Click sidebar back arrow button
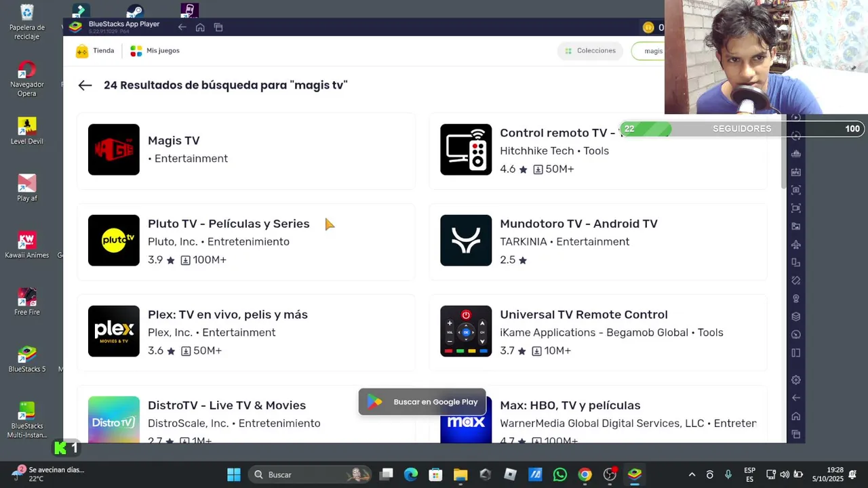The width and height of the screenshot is (868, 488). point(796,398)
